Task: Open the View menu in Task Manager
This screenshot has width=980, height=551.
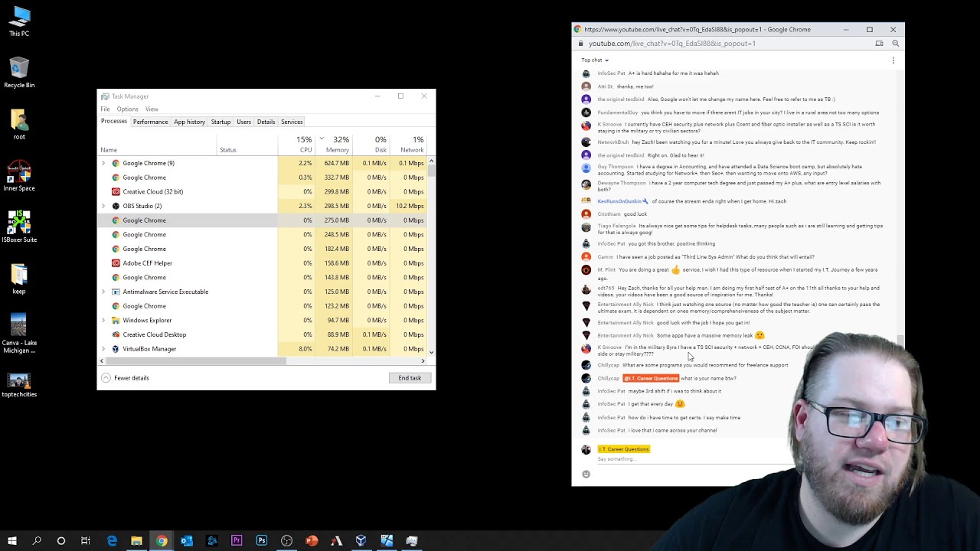Action: coord(152,109)
